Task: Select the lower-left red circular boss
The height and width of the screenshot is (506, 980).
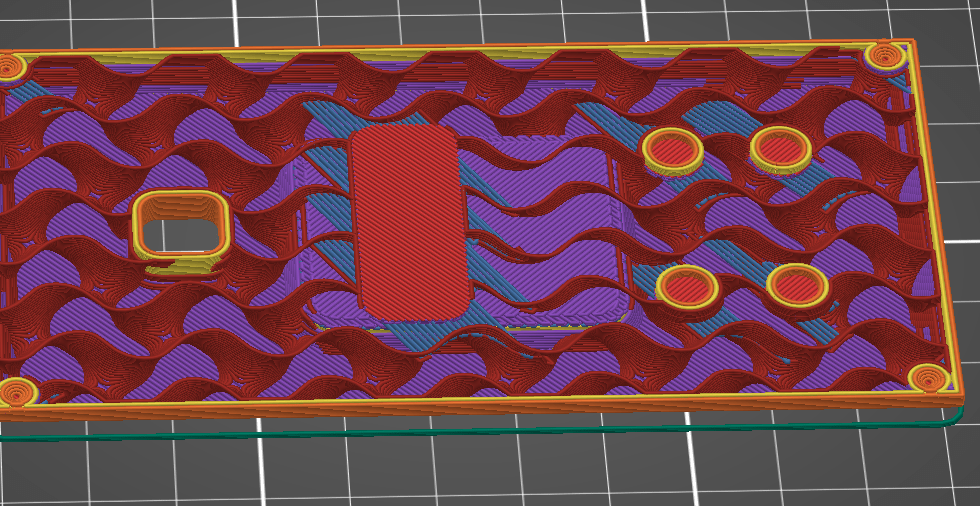Action: pyautogui.click(x=687, y=286)
